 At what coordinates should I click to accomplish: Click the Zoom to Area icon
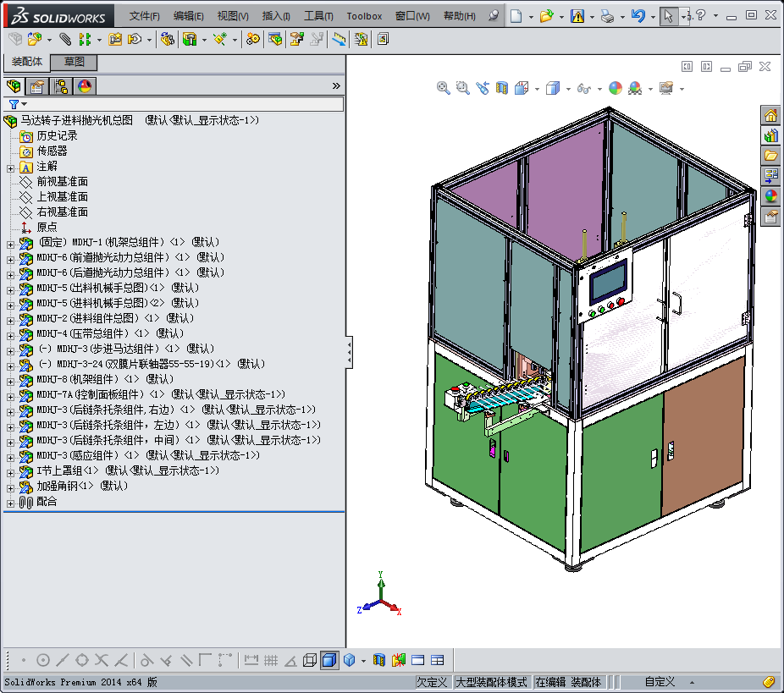pos(463,89)
